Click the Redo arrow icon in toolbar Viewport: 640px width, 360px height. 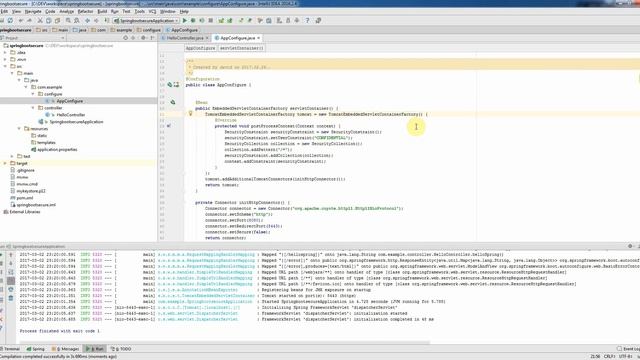(29, 20)
